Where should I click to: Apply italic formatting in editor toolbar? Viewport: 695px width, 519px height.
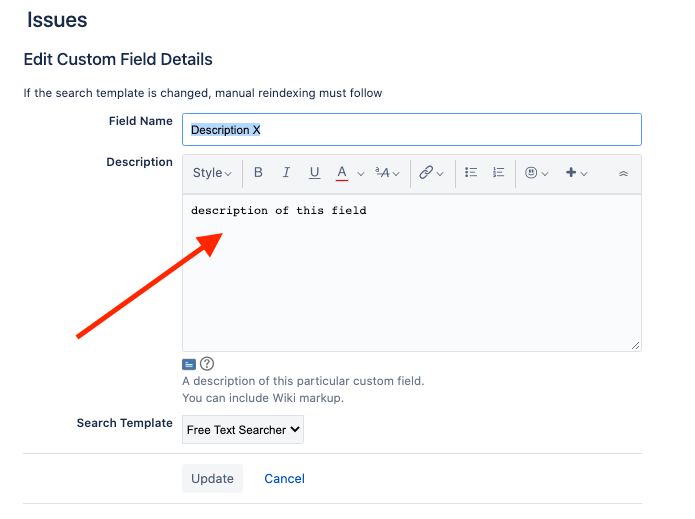[x=286, y=172]
